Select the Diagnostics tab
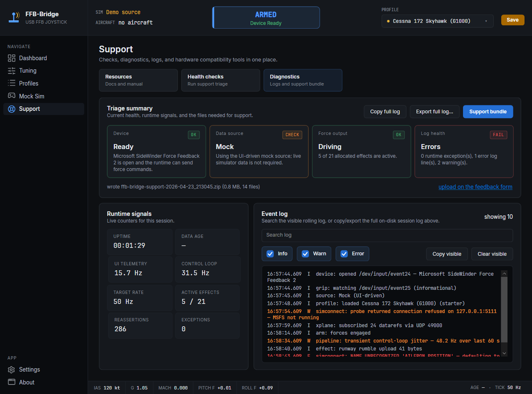Screen dimensions: 532x394 [303, 80]
